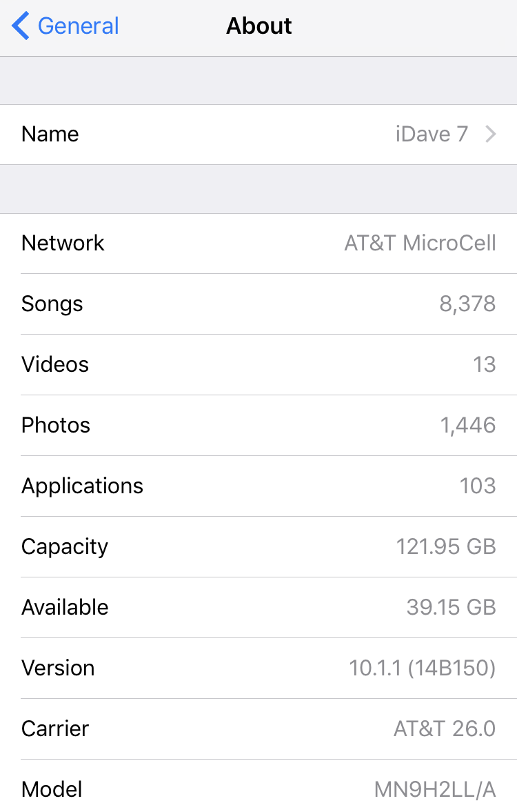Tap the Name row label
The image size is (517, 812).
[50, 134]
